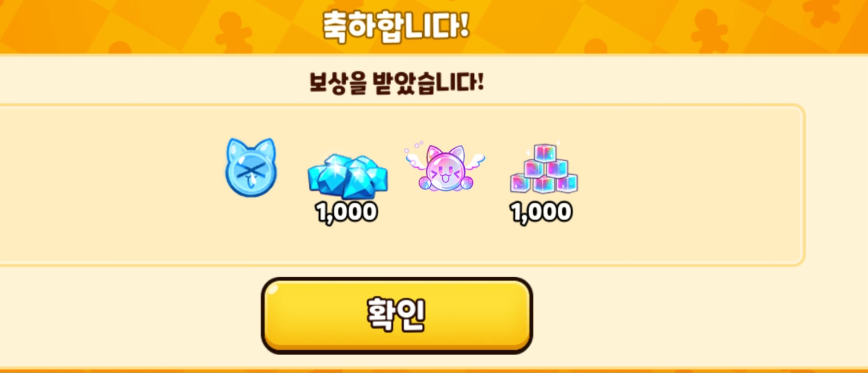Tap the 1,000 count under blue crystals
Image resolution: width=868 pixels, height=373 pixels.
tap(347, 213)
